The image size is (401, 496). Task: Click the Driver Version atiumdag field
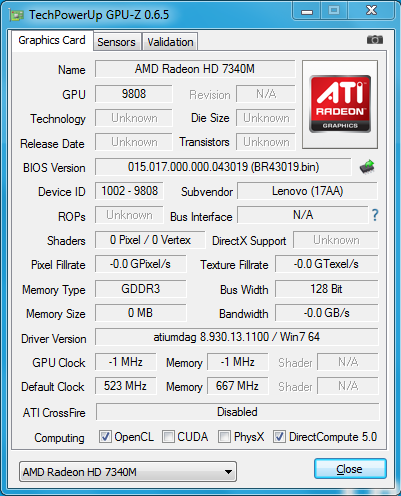point(237,337)
